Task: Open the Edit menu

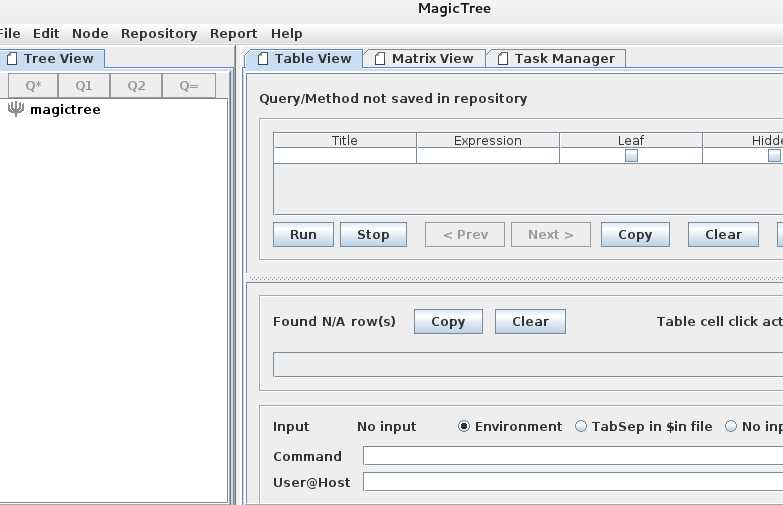Action: pos(46,33)
